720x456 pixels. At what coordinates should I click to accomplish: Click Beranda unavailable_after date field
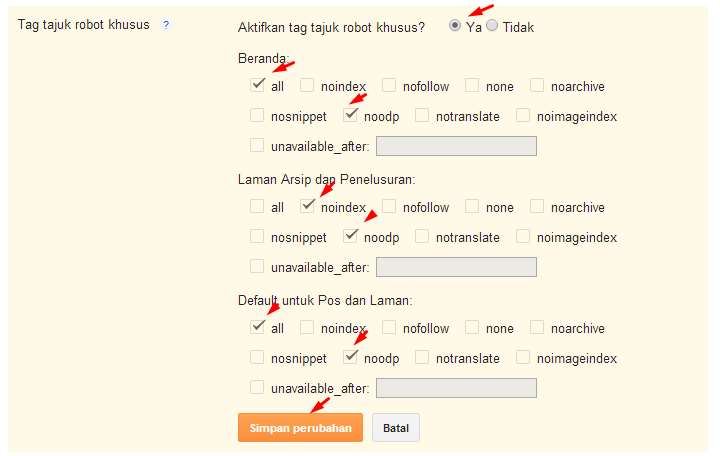click(x=456, y=146)
